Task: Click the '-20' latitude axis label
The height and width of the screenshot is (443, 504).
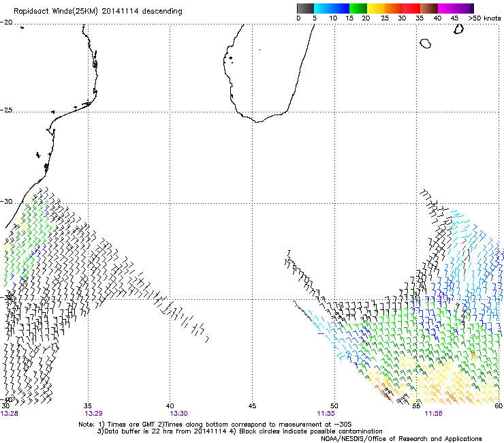Action: click(x=6, y=22)
